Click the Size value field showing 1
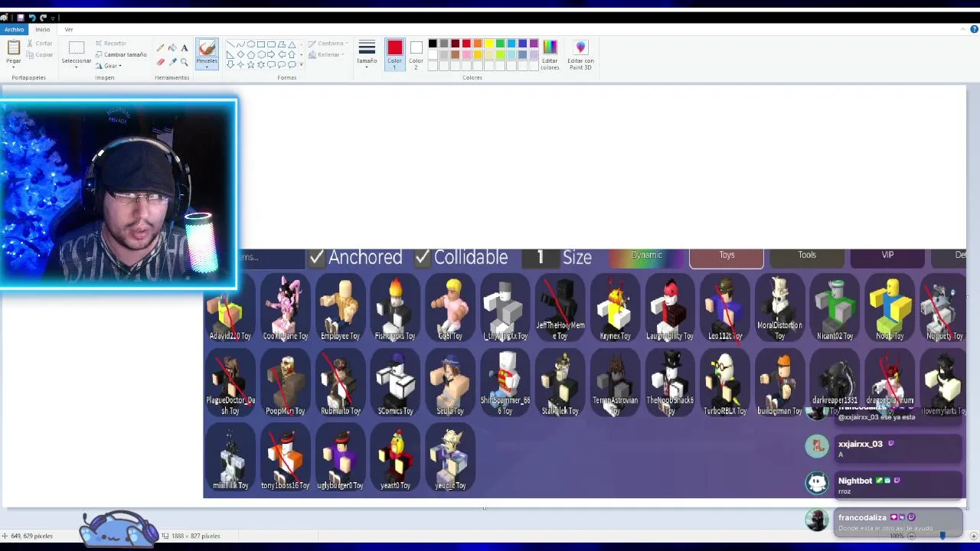 540,258
